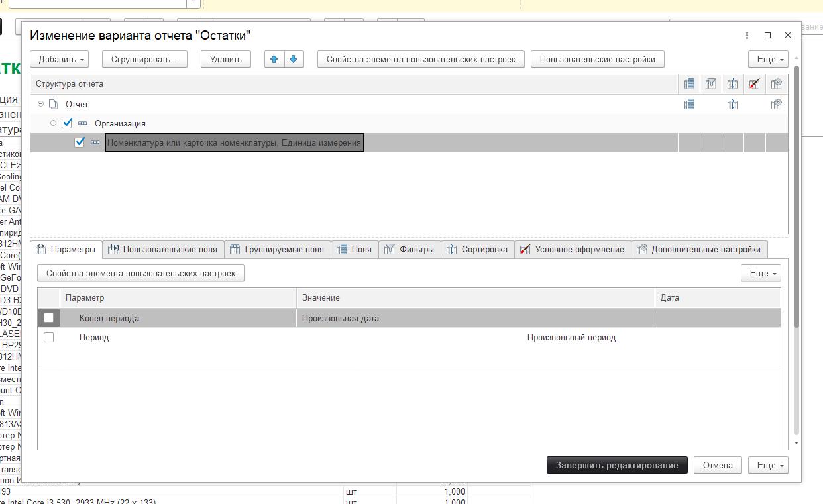Open the Добавить dropdown button
Screen dimensions: 823x504
tap(62, 59)
